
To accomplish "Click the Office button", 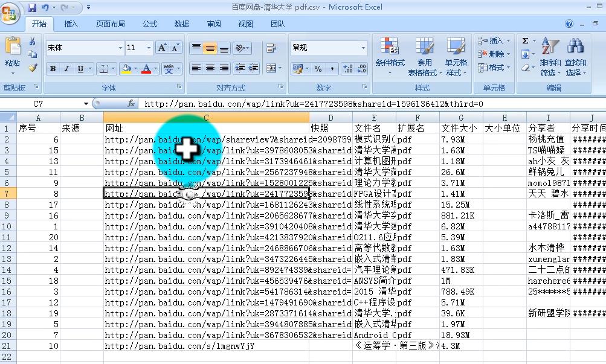I will pos(9,13).
